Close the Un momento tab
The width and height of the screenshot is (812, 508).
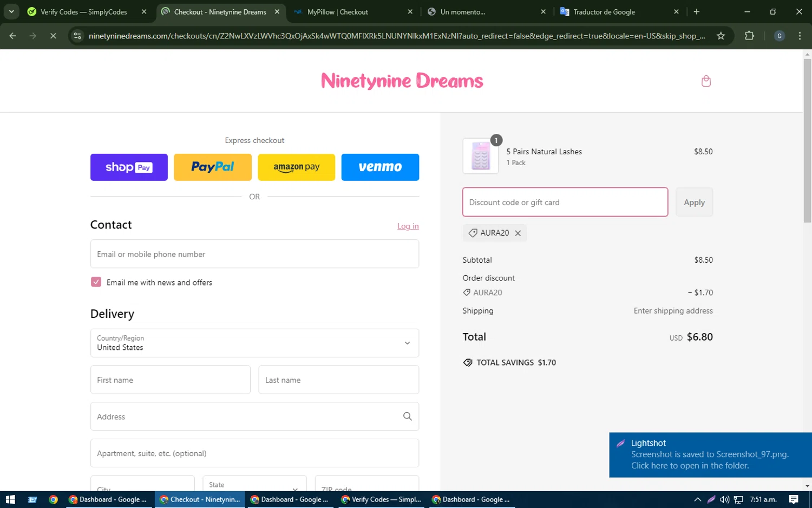tap(543, 11)
